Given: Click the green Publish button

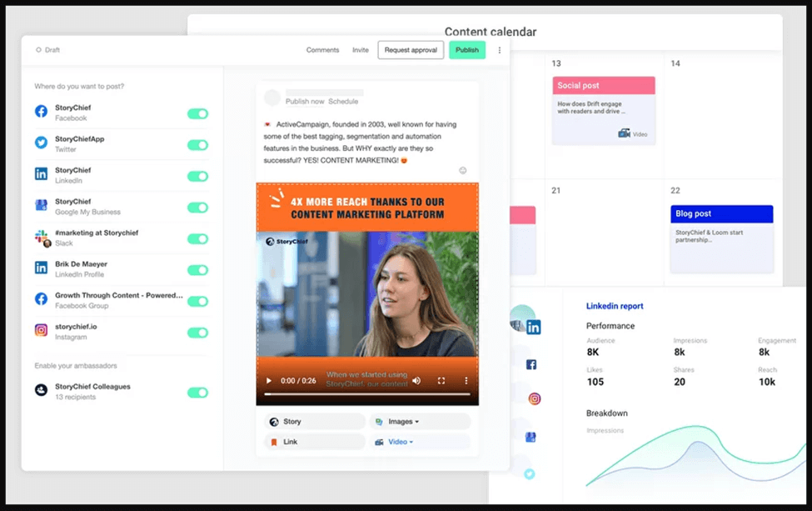Looking at the screenshot, I should tap(467, 50).
